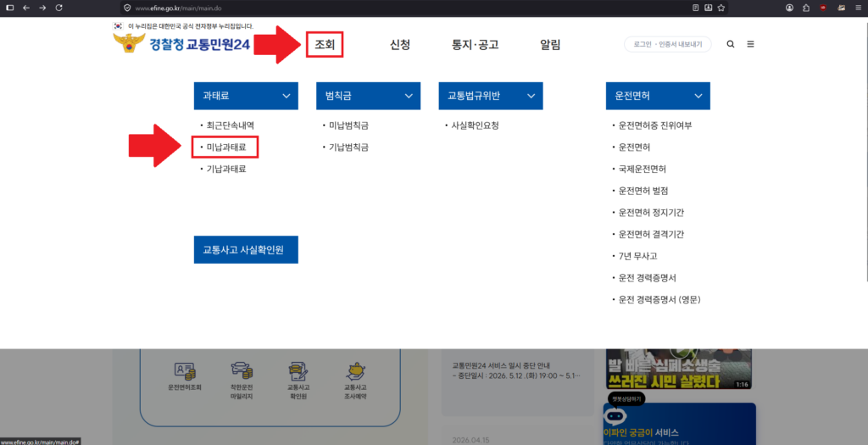Expand the 운전면허 category dropdown
This screenshot has height=445, width=868.
[658, 96]
